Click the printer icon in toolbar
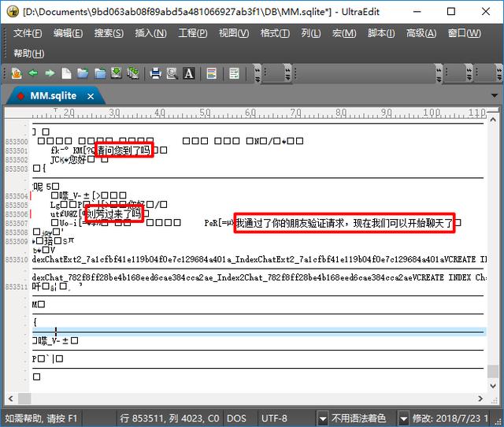 coord(155,73)
